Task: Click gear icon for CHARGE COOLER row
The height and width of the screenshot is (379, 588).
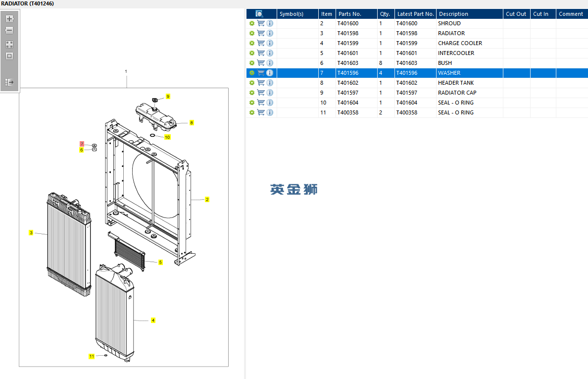Action: click(252, 43)
